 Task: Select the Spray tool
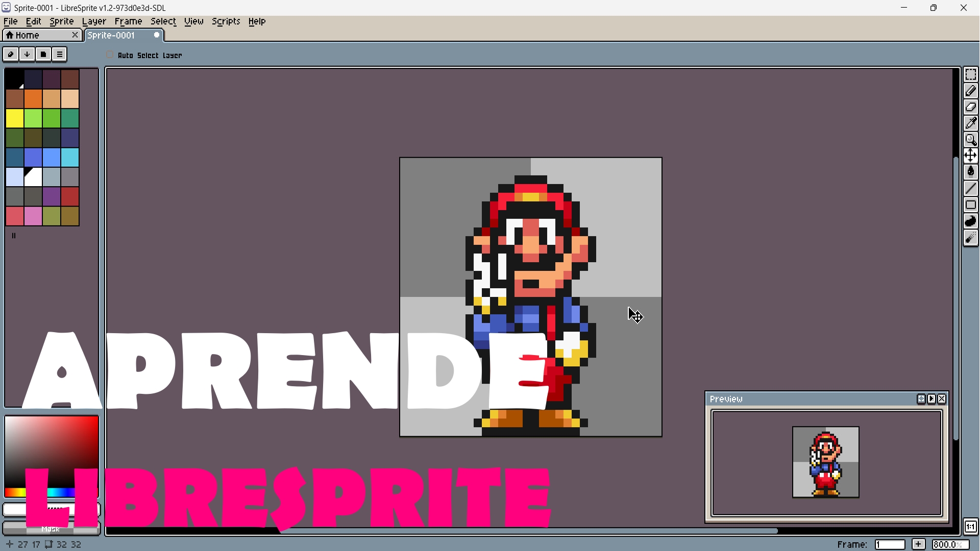coord(971,238)
